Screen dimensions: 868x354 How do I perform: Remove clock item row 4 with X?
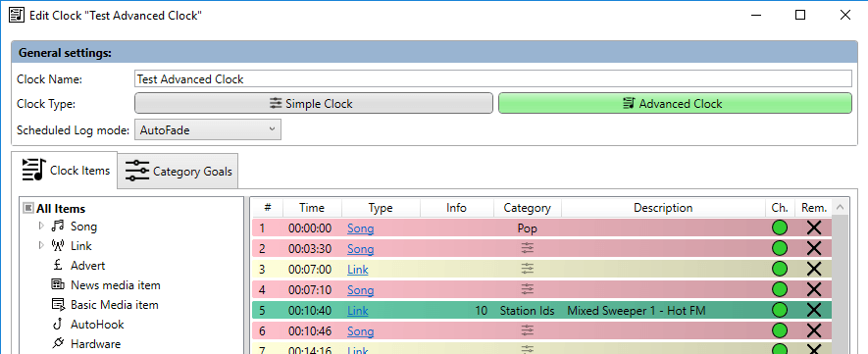click(814, 289)
